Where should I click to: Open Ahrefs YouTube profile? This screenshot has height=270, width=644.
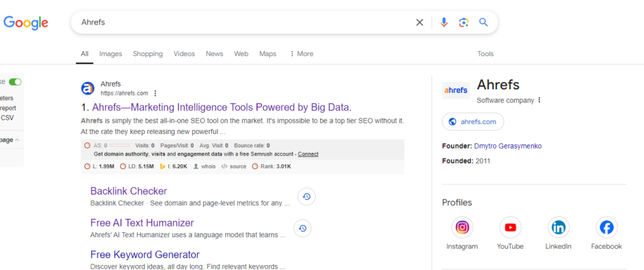[x=510, y=228]
